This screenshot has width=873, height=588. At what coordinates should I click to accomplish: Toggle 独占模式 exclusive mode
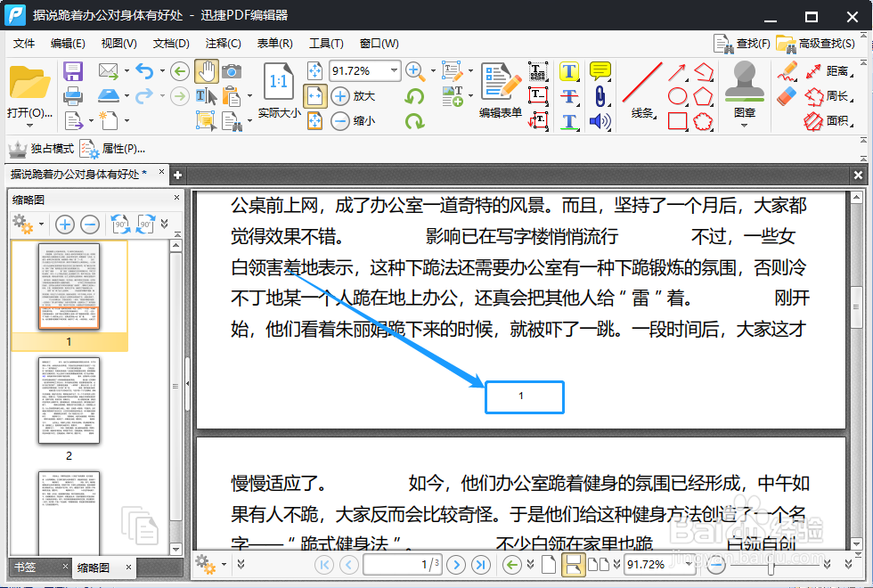[40, 148]
